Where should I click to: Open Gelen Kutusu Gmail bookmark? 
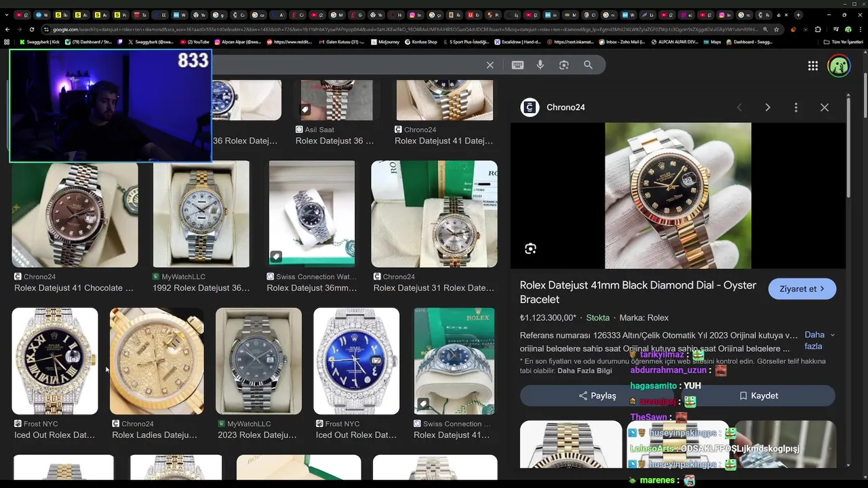pos(343,42)
